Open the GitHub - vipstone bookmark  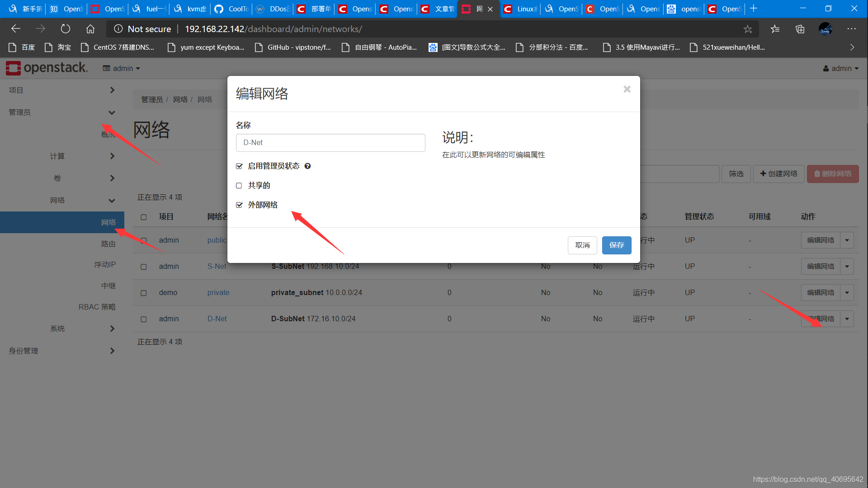(293, 47)
